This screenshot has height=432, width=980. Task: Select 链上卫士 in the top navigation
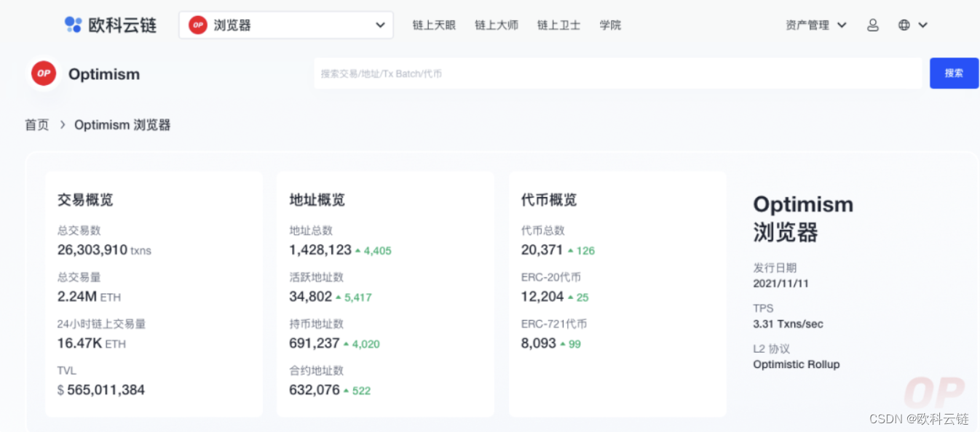[x=558, y=24]
